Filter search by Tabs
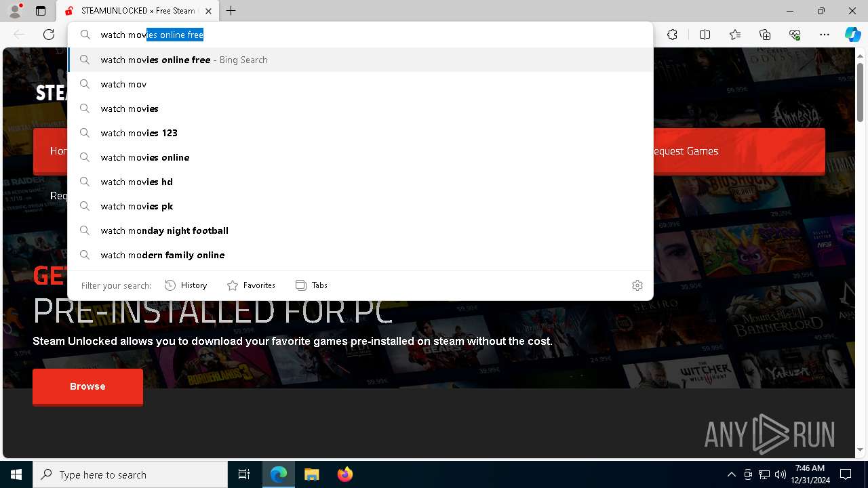The image size is (868, 488). pos(311,285)
